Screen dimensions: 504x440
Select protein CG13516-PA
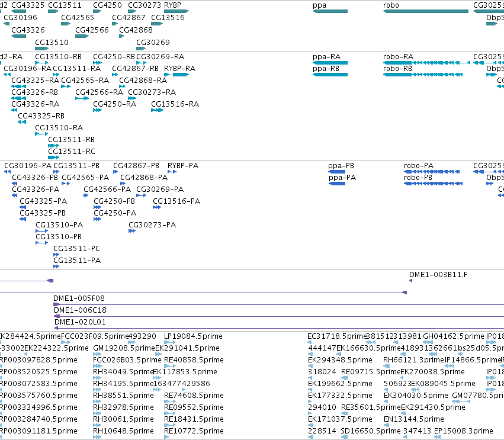coord(157,207)
